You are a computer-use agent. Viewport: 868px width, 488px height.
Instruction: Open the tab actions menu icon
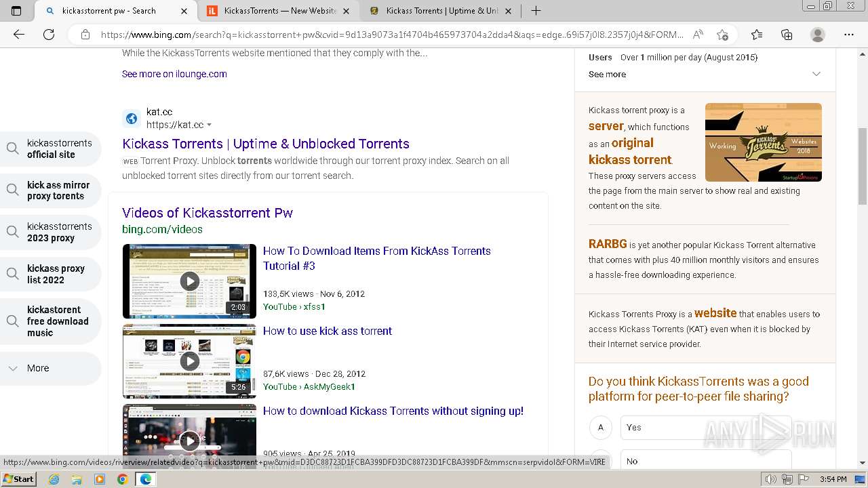(x=16, y=11)
